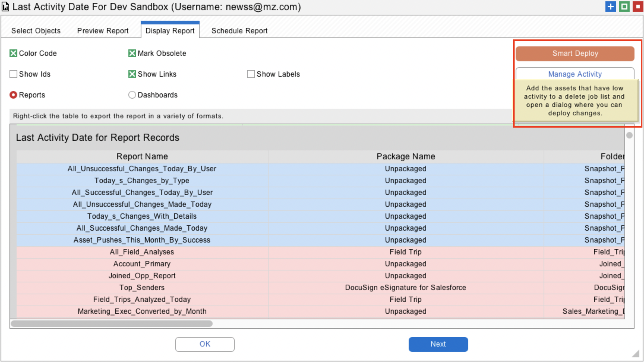Check the Show Labels box
The width and height of the screenshot is (644, 362).
[251, 74]
